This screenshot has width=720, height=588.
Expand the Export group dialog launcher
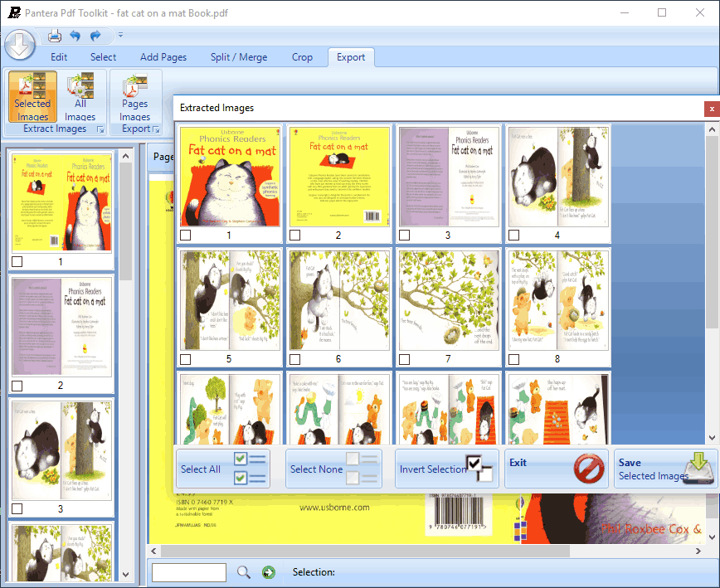(156, 130)
